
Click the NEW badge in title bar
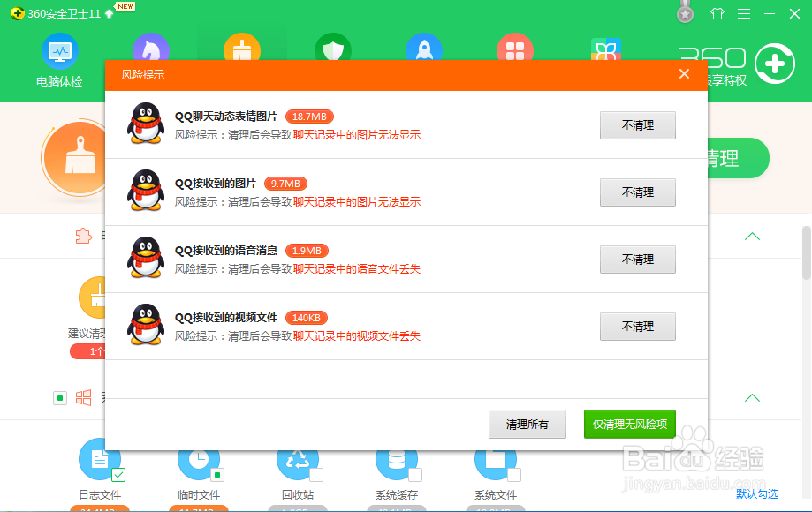125,7
